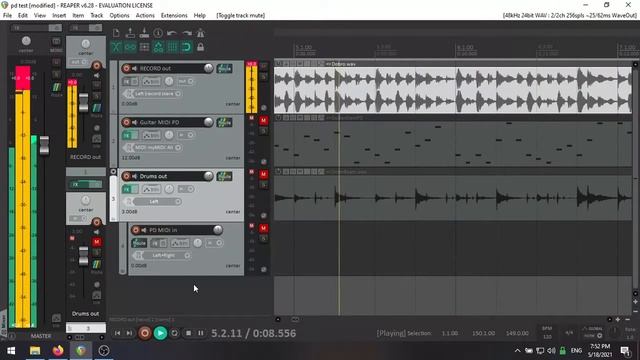
Task: Open the Track menu
Action: pos(97,16)
